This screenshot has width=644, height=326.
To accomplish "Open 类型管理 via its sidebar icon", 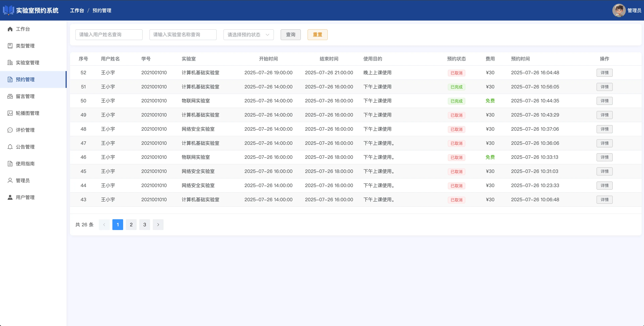I will [x=10, y=46].
